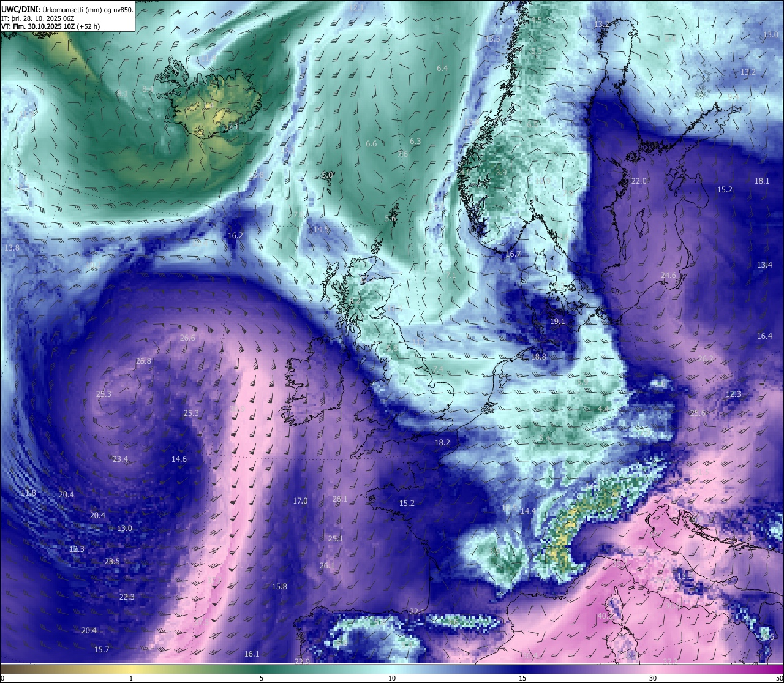The width and height of the screenshot is (784, 683).
Task: Click the colorbar tick labeled 5
Action: (262, 678)
